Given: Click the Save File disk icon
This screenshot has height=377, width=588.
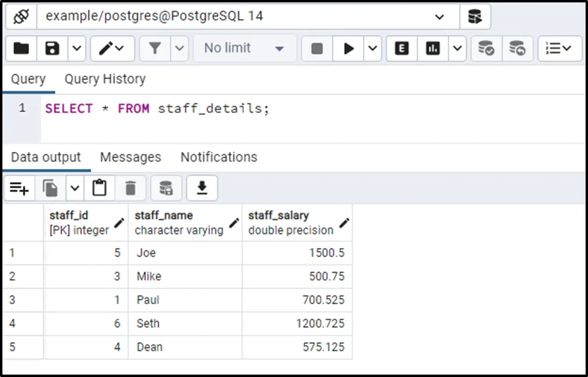Looking at the screenshot, I should coord(52,48).
